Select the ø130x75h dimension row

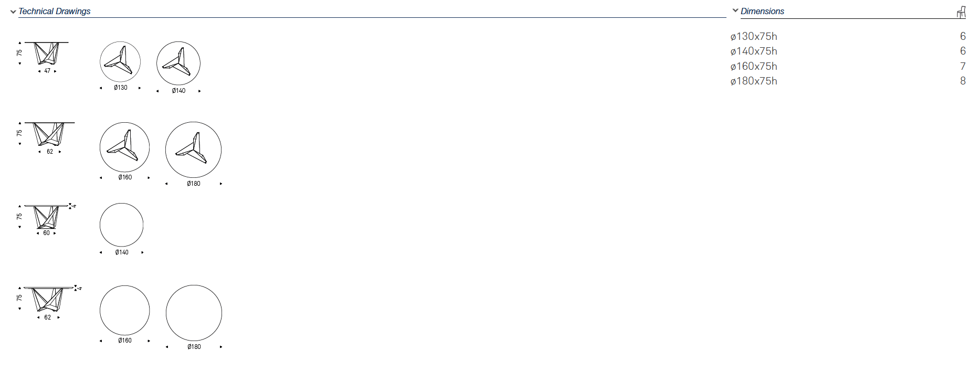click(848, 36)
